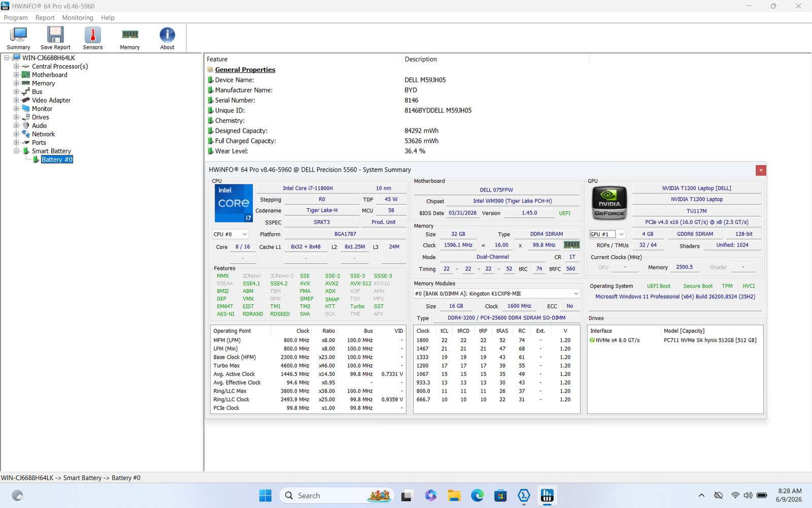Select Battery #0 in the tree
The height and width of the screenshot is (508, 812).
click(57, 160)
